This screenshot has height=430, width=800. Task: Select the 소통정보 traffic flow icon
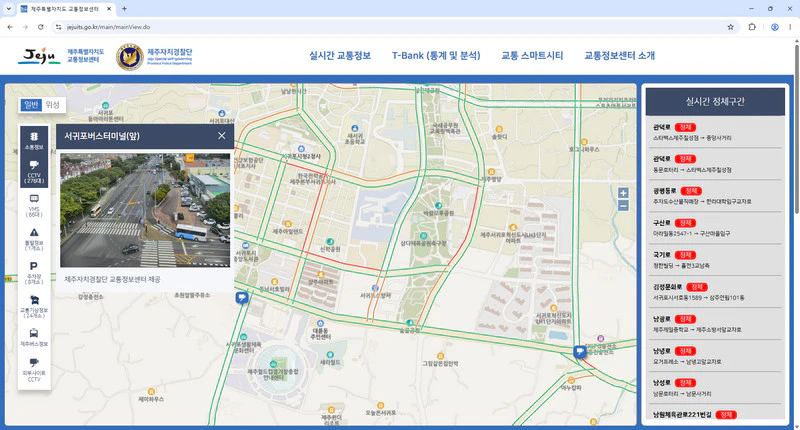34,140
